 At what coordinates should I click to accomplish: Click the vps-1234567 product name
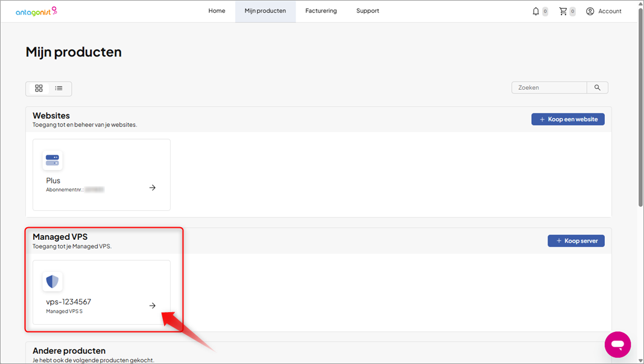[69, 301]
